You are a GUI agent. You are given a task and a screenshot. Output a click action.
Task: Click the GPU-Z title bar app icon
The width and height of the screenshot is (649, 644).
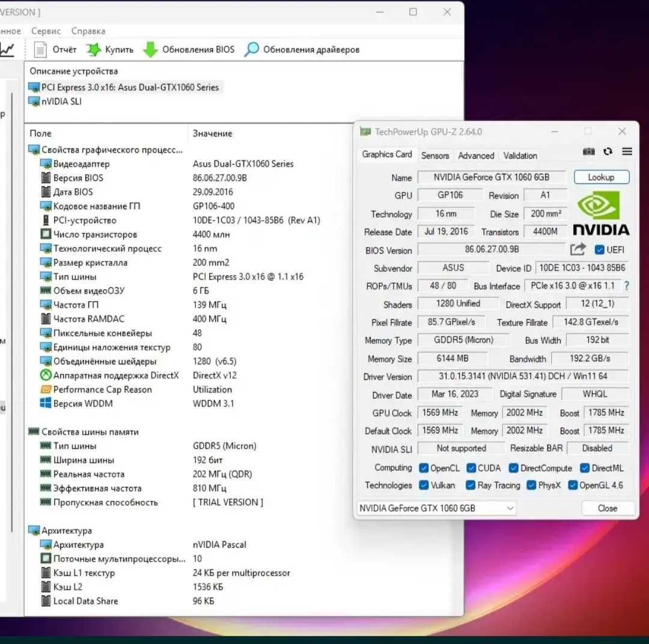pyautogui.click(x=365, y=132)
